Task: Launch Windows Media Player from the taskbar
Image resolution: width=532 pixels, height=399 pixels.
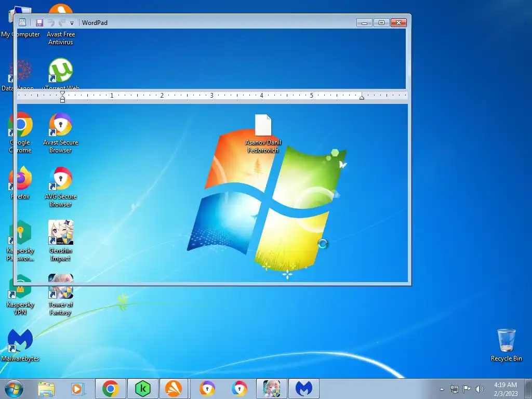Action: (x=78, y=389)
